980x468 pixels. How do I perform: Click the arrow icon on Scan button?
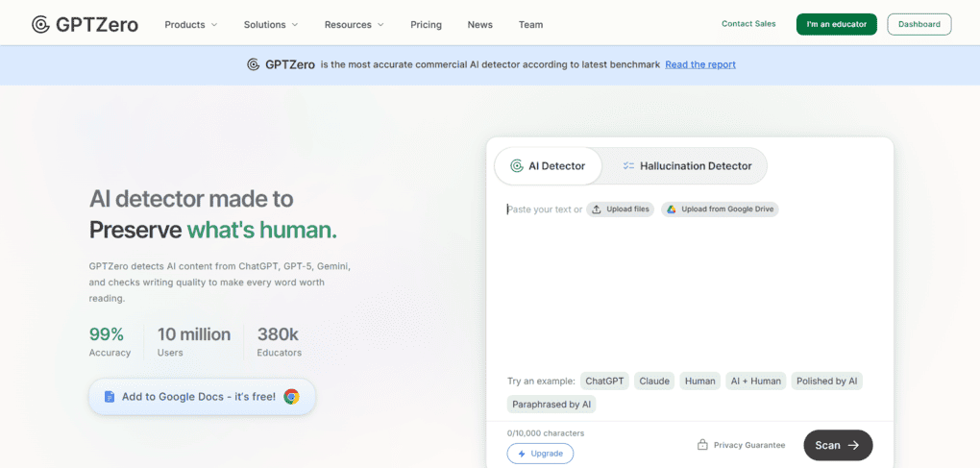point(853,445)
